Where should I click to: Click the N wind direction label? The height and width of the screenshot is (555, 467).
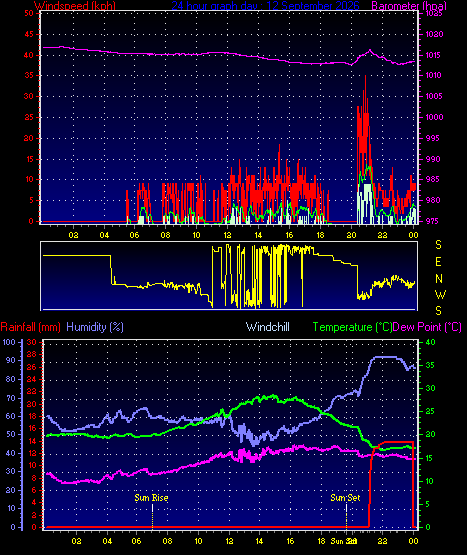pyautogui.click(x=439, y=279)
